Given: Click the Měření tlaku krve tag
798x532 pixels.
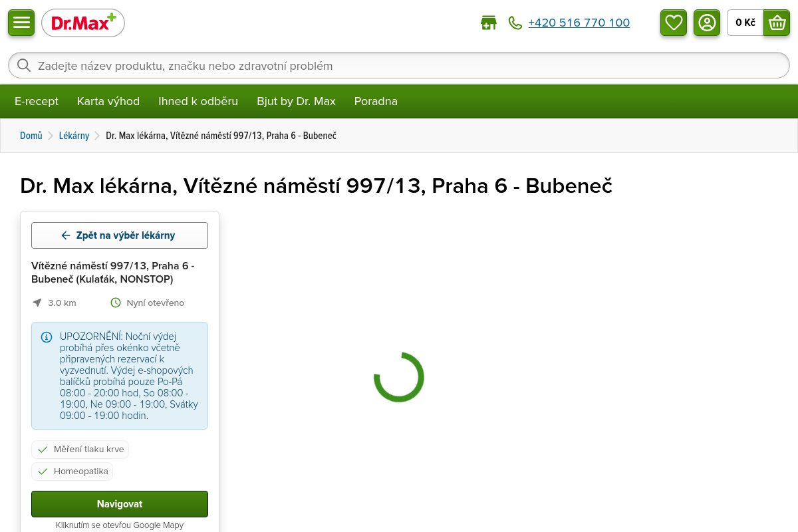Looking at the screenshot, I should [x=80, y=450].
